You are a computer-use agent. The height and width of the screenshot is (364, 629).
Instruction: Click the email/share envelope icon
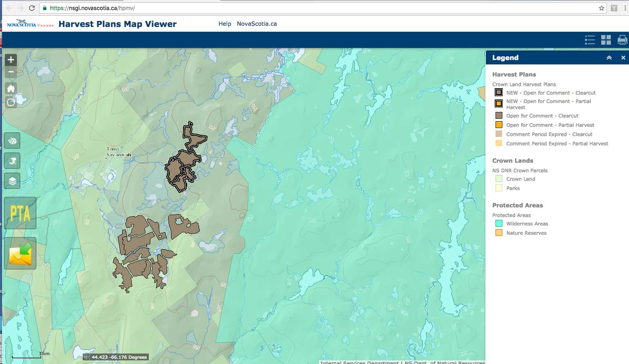tap(20, 253)
